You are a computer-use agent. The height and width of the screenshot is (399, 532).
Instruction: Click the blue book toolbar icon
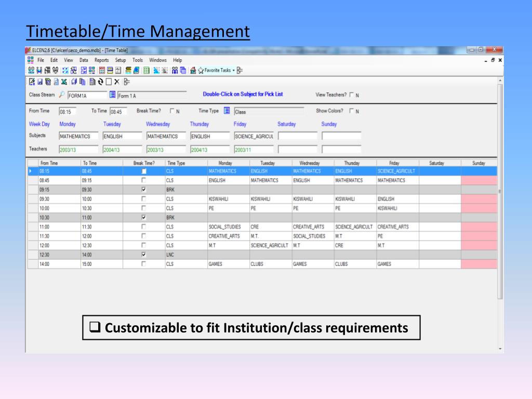(x=137, y=70)
